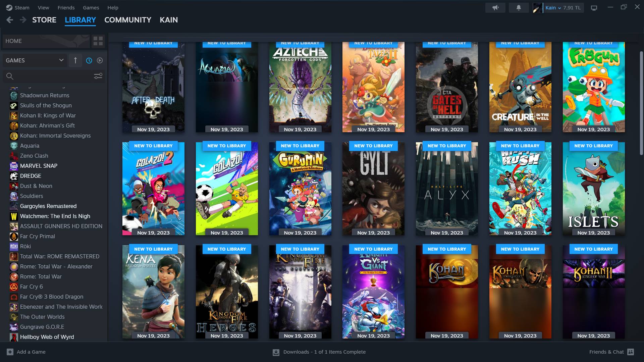Expand the GAMES filter dropdown
Image resolution: width=644 pixels, height=362 pixels.
[x=35, y=60]
